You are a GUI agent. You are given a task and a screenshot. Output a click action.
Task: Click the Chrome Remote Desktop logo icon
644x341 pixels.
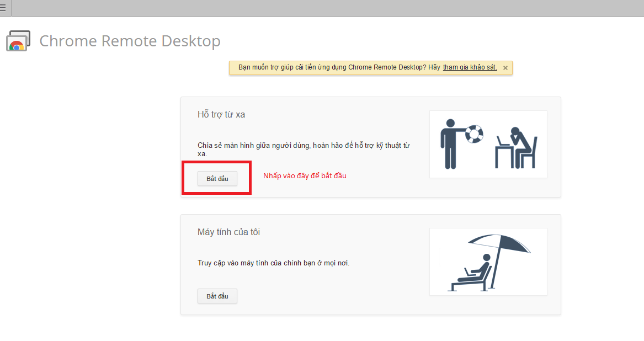tap(18, 41)
